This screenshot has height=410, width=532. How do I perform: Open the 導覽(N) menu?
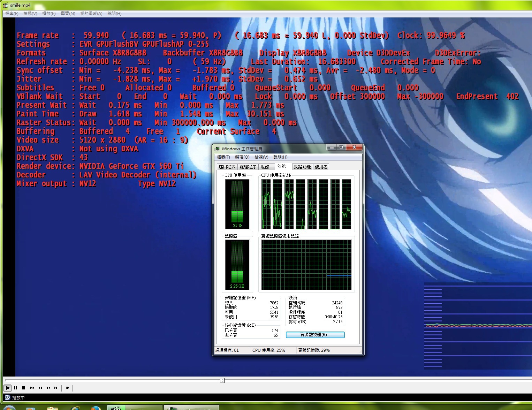[68, 14]
